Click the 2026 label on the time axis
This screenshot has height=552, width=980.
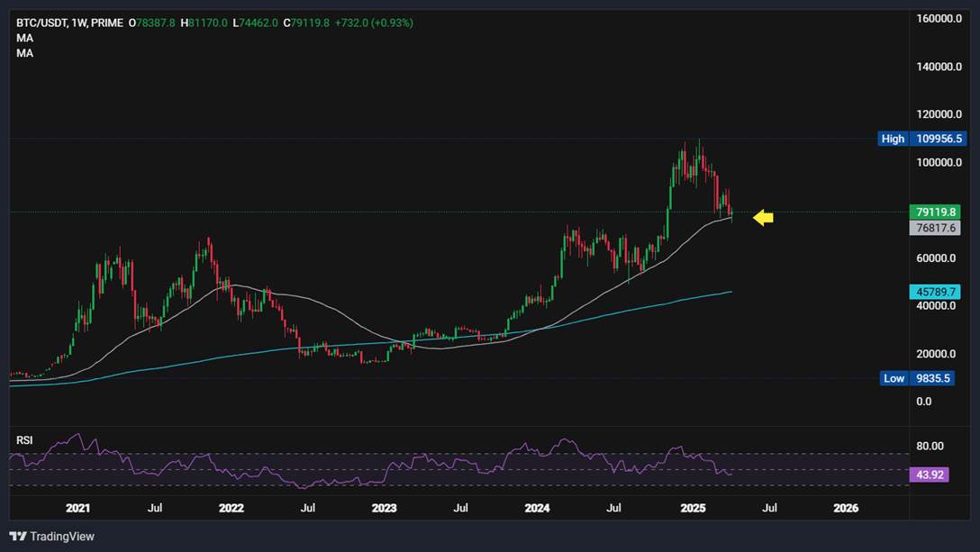coord(846,508)
